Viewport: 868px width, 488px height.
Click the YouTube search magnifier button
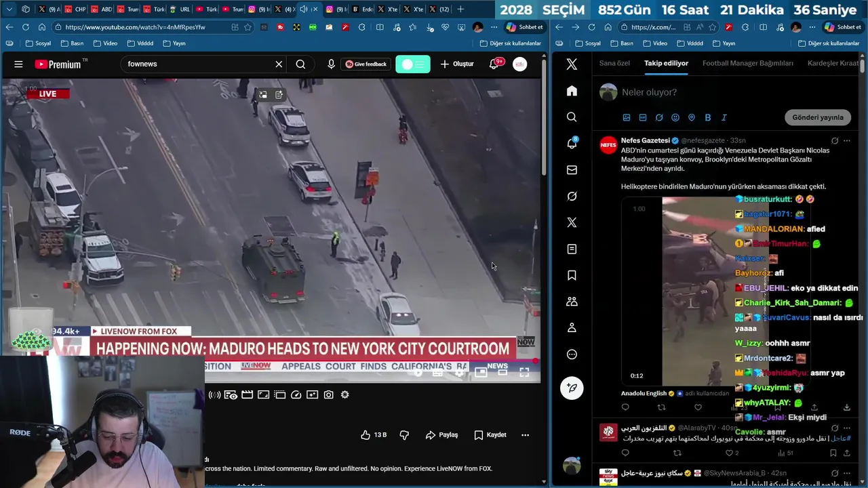[300, 64]
